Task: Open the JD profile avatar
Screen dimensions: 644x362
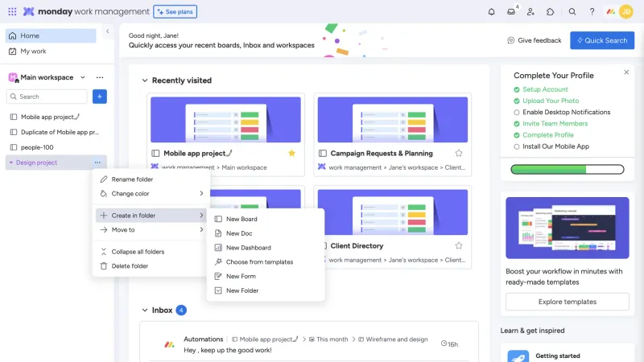Action: tap(626, 11)
